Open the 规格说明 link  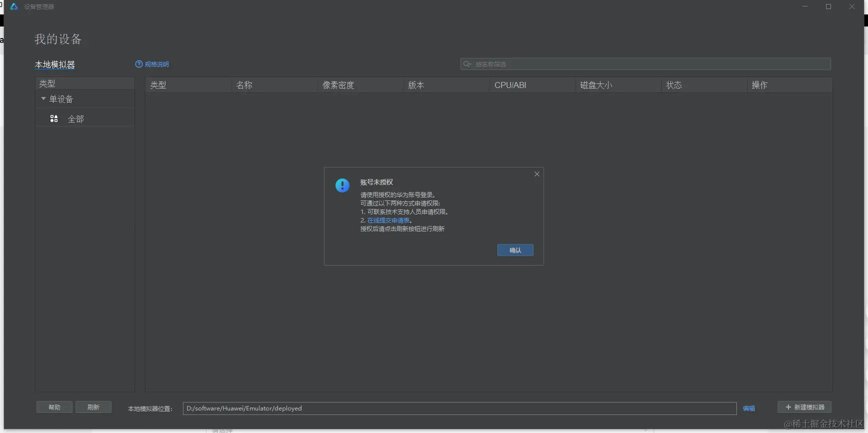[x=156, y=64]
